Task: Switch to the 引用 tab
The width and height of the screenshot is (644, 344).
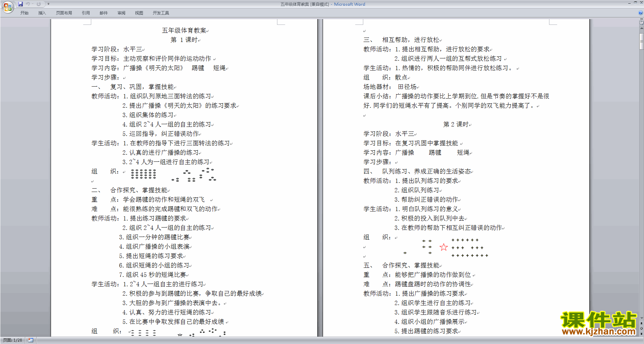Action: click(x=86, y=13)
